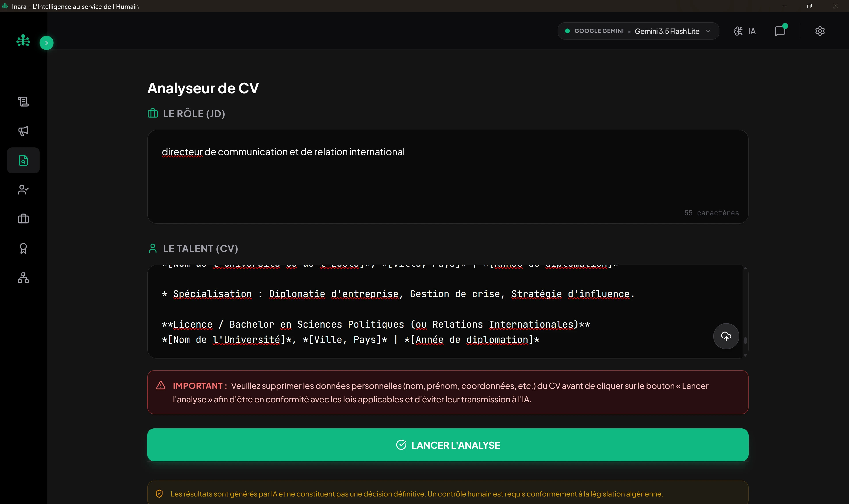
Task: Minimize the Inara window
Action: click(784, 6)
